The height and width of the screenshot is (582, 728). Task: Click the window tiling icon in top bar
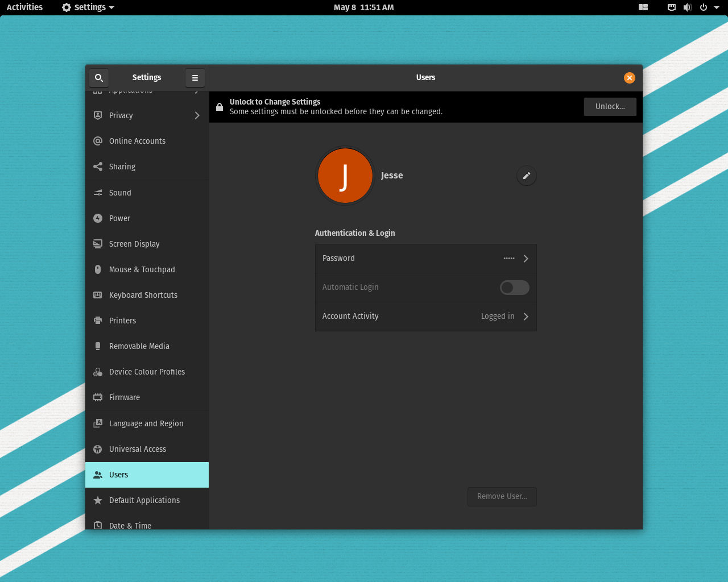pos(643,7)
